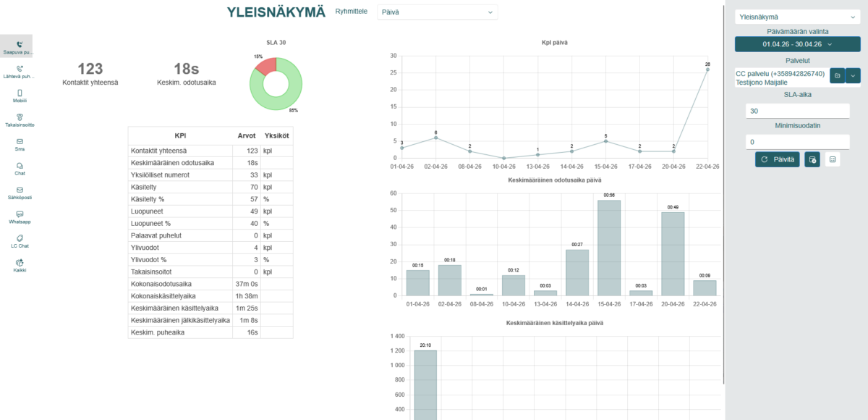This screenshot has width=868, height=420.
Task: Open the Yleisnäkymä view selector dropdown
Action: point(796,17)
